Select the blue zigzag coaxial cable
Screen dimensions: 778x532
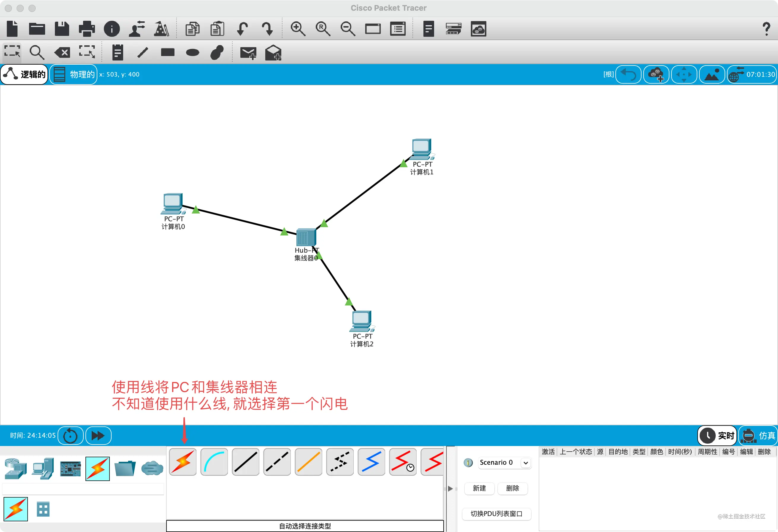[x=371, y=462]
